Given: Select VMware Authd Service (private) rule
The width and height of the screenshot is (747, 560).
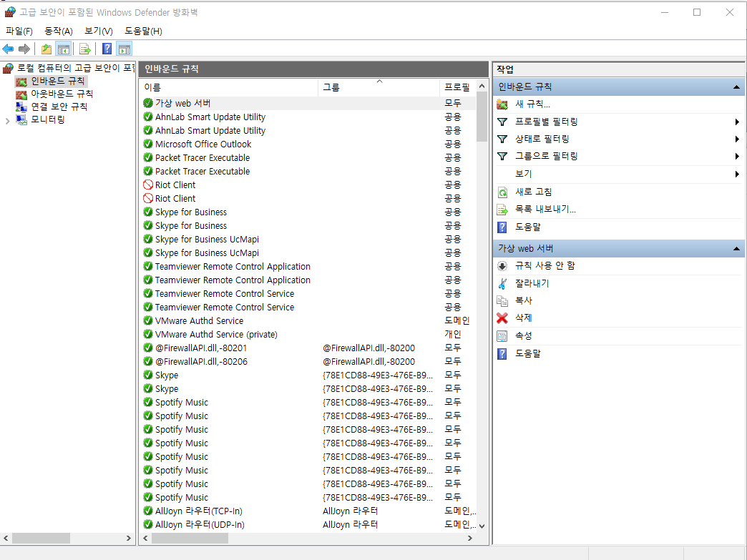Looking at the screenshot, I should (308, 334).
